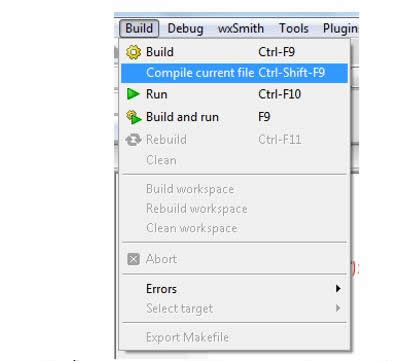Screen dimensions: 418x361
Task: Open the Tools menu
Action: [x=294, y=28]
